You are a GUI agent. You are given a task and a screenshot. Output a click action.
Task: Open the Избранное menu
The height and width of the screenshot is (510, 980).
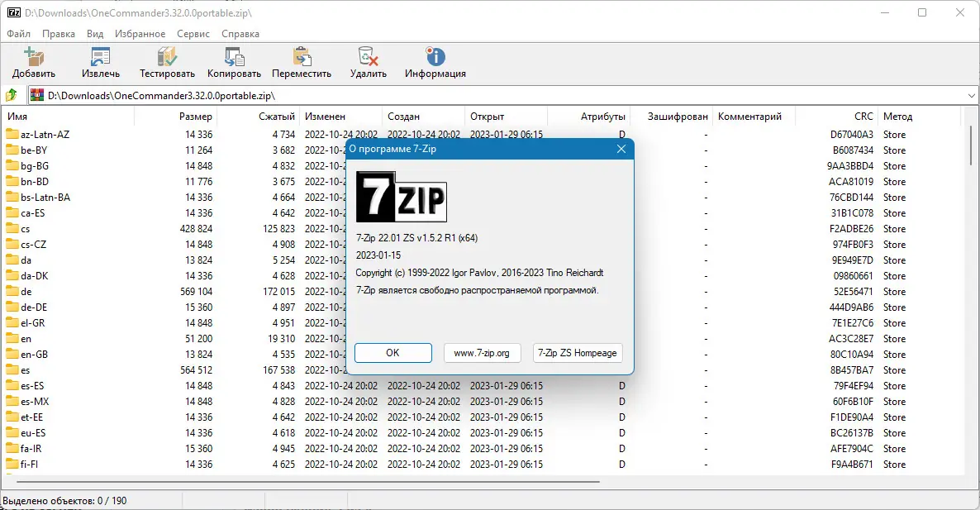pyautogui.click(x=140, y=34)
